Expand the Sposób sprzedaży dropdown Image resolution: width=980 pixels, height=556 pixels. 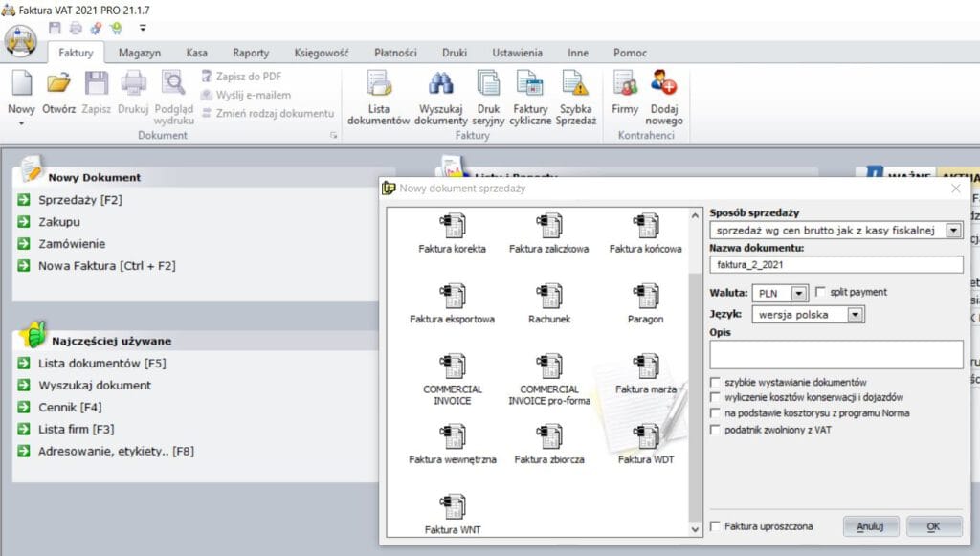pos(953,231)
